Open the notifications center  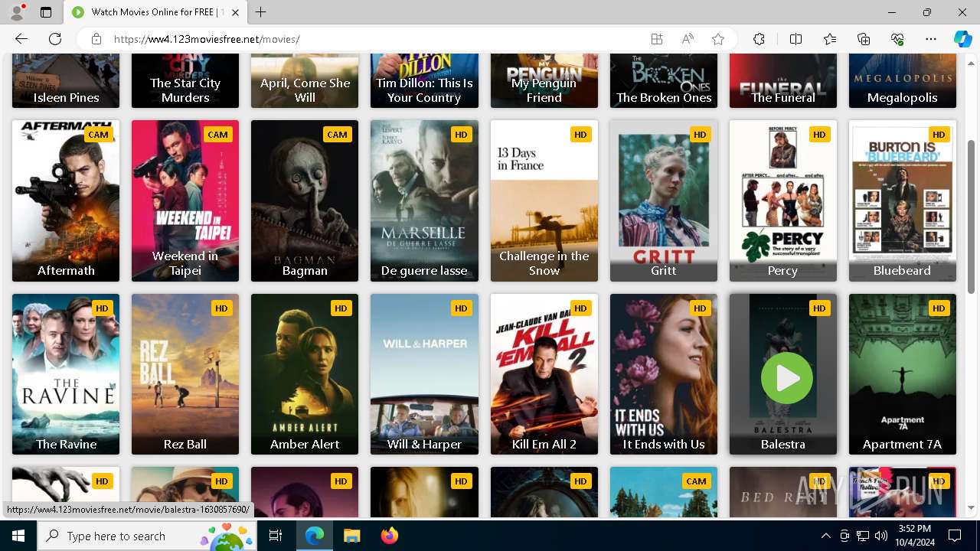click(x=955, y=536)
